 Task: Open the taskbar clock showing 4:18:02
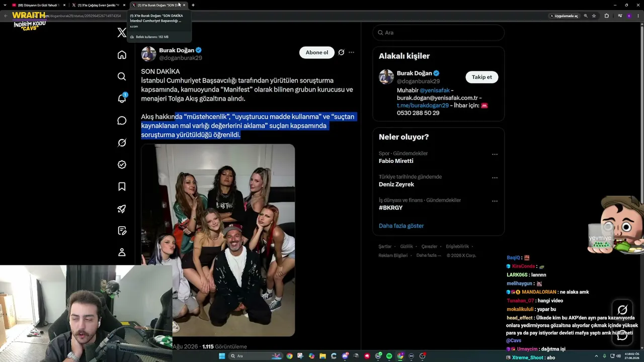point(631,356)
